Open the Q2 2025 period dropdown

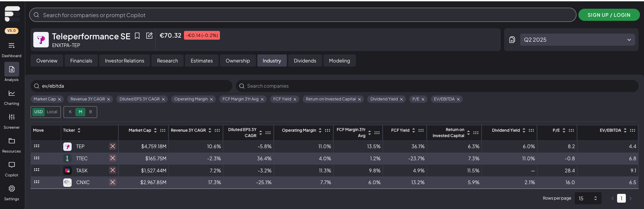(577, 40)
